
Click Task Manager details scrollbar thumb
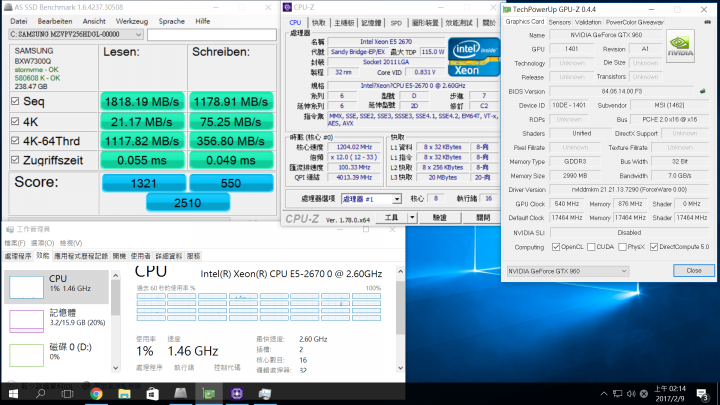coord(400,308)
